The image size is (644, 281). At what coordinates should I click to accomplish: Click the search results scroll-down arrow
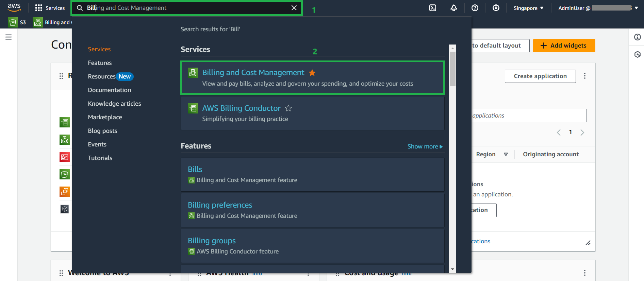pyautogui.click(x=452, y=269)
